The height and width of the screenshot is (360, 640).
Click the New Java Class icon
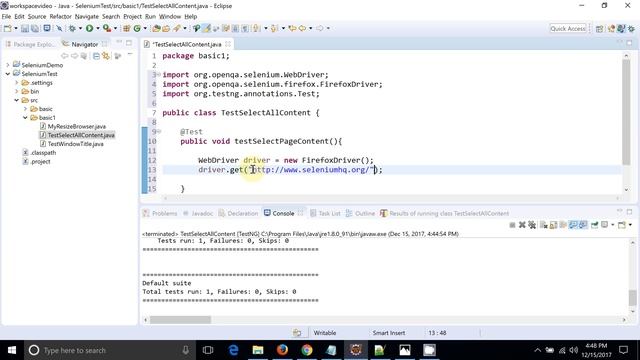click(x=137, y=28)
